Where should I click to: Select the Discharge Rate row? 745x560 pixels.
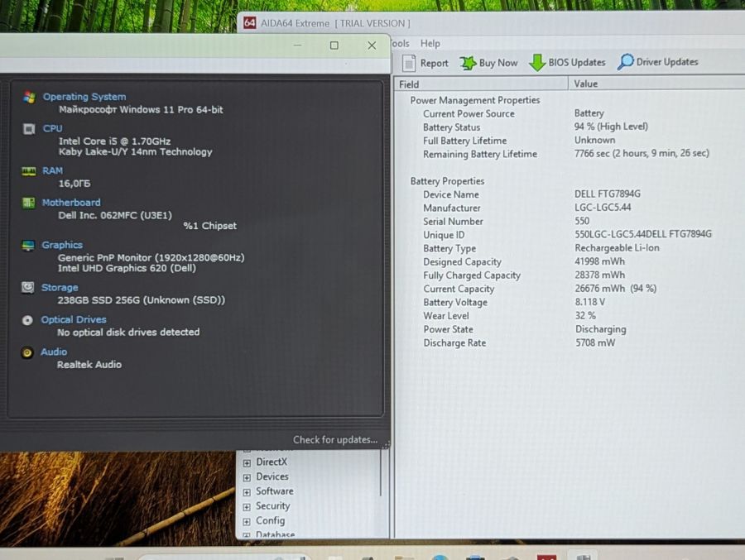[x=570, y=343]
